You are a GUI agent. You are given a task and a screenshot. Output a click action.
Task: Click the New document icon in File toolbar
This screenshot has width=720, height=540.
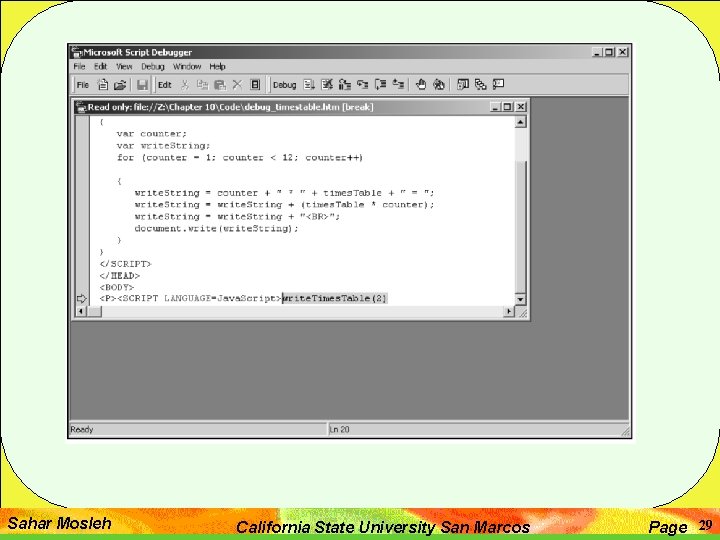tap(103, 84)
